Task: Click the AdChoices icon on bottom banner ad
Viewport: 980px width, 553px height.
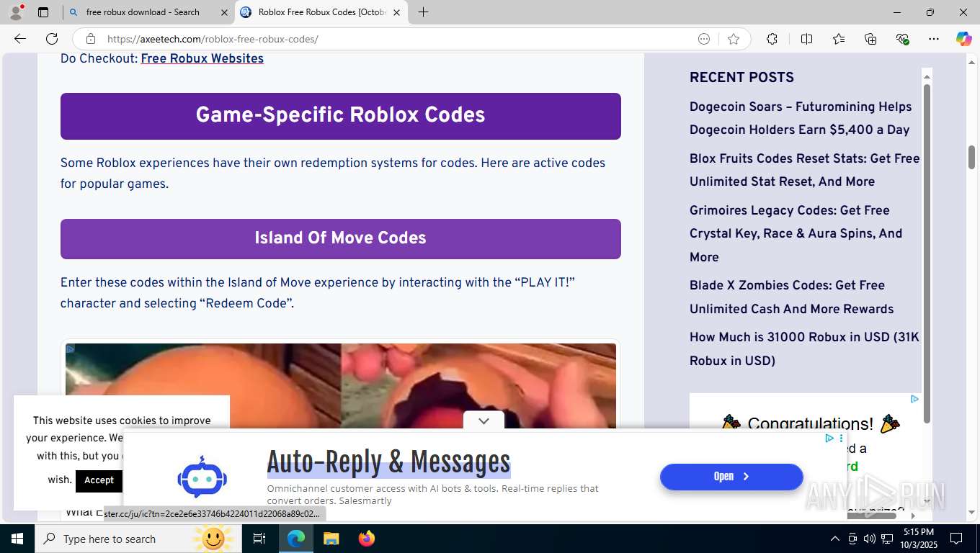Action: click(x=829, y=438)
